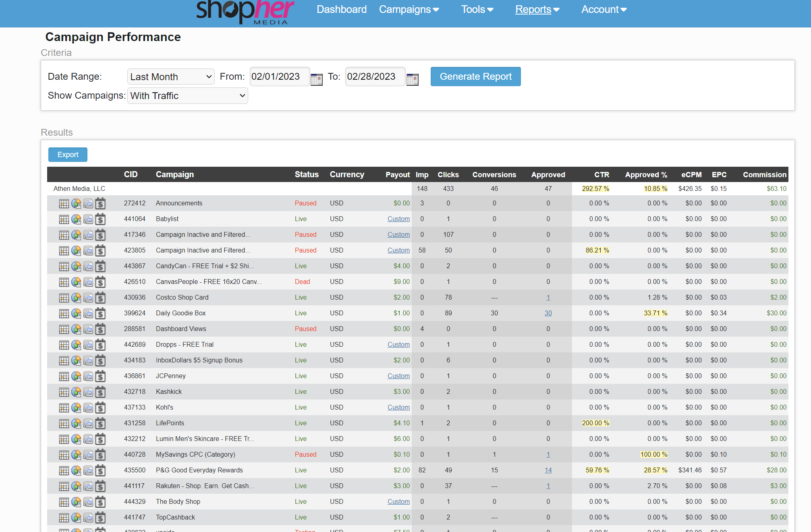Sort table by Commission column header
This screenshot has width=811, height=532.
tap(765, 174)
